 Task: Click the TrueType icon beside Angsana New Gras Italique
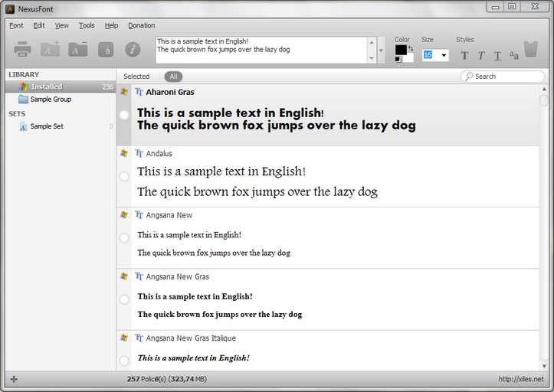[x=139, y=338]
